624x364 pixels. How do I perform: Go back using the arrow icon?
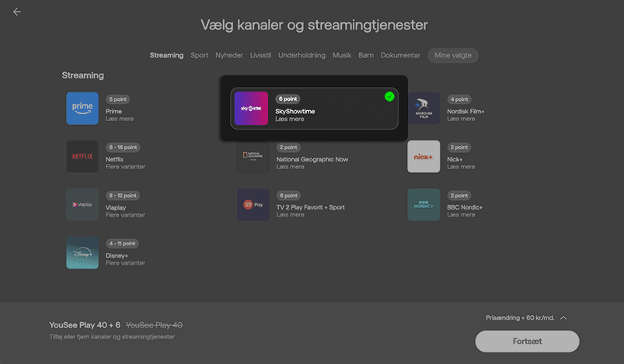[17, 12]
